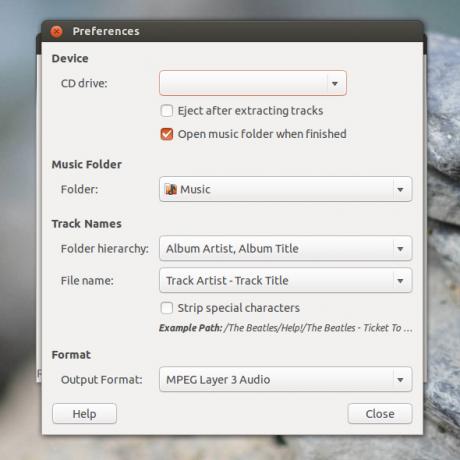
Task: Select the Music folder chooser
Action: point(286,189)
